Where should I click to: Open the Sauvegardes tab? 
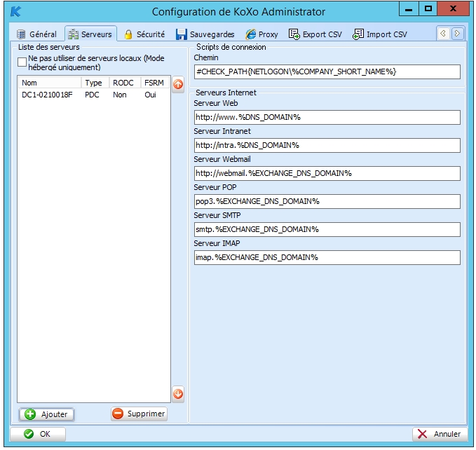(205, 34)
